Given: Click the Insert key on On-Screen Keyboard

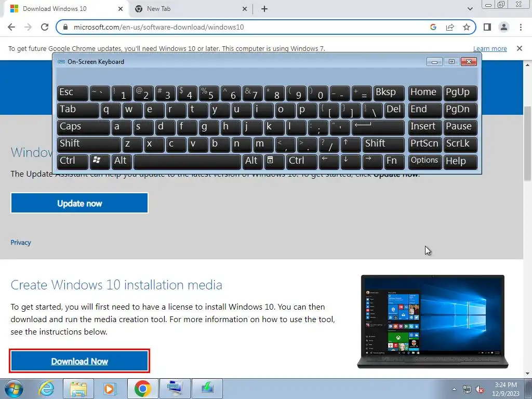Looking at the screenshot, I should (x=425, y=128).
